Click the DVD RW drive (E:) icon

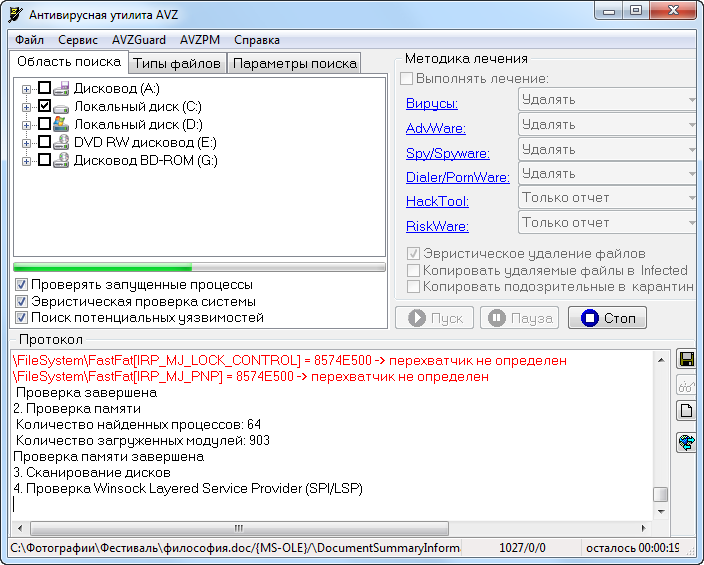pos(61,142)
